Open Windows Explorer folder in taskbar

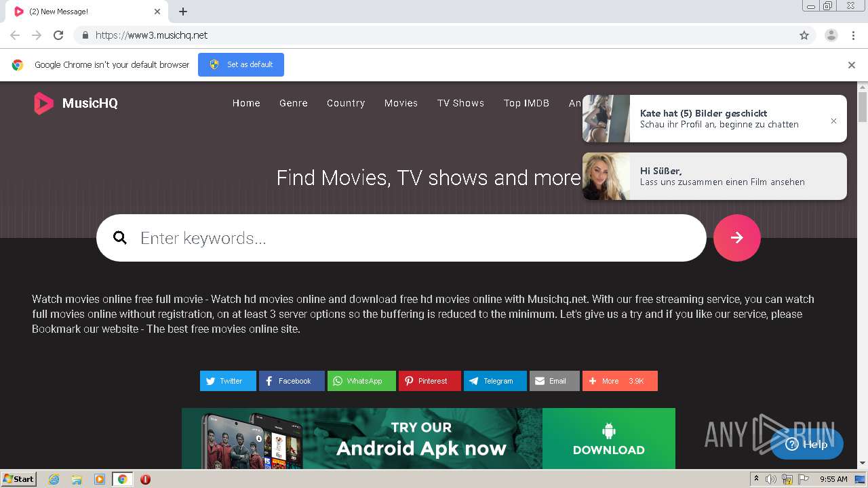click(77, 479)
